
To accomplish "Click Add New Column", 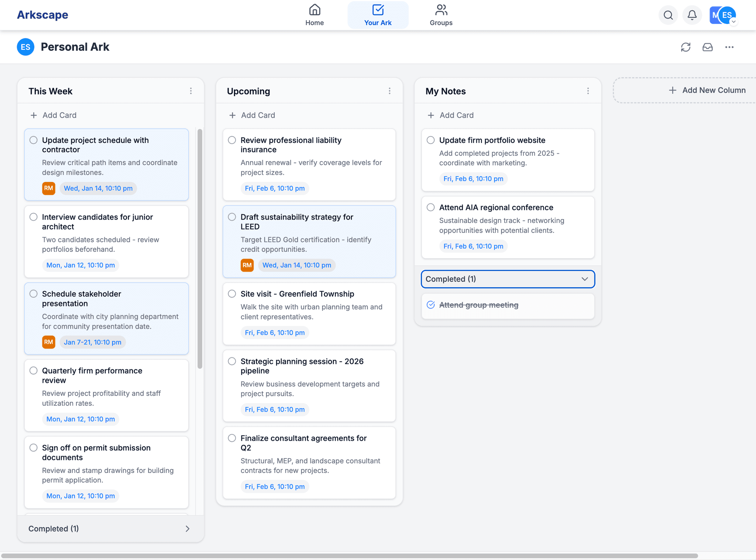I will click(707, 90).
